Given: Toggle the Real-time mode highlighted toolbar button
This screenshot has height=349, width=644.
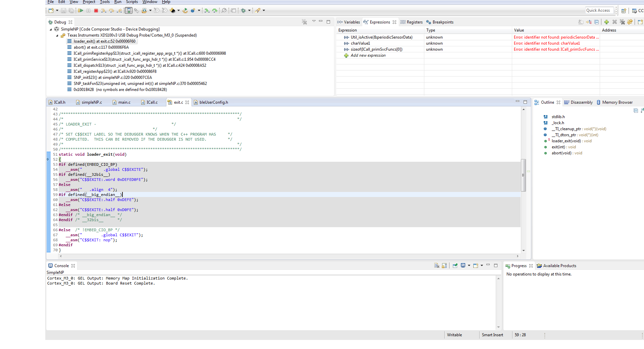Looking at the screenshot, I should click(129, 10).
